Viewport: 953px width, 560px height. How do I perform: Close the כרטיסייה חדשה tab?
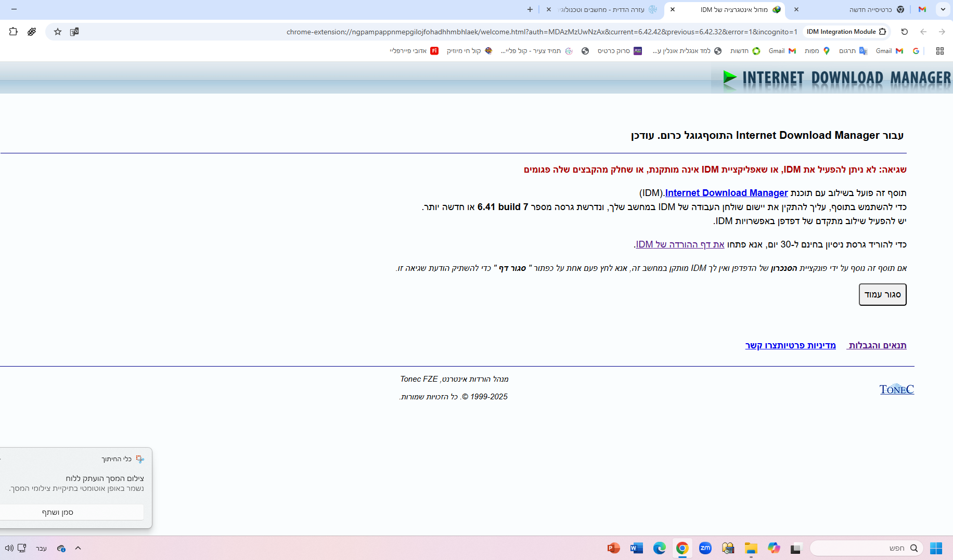tap(796, 9)
